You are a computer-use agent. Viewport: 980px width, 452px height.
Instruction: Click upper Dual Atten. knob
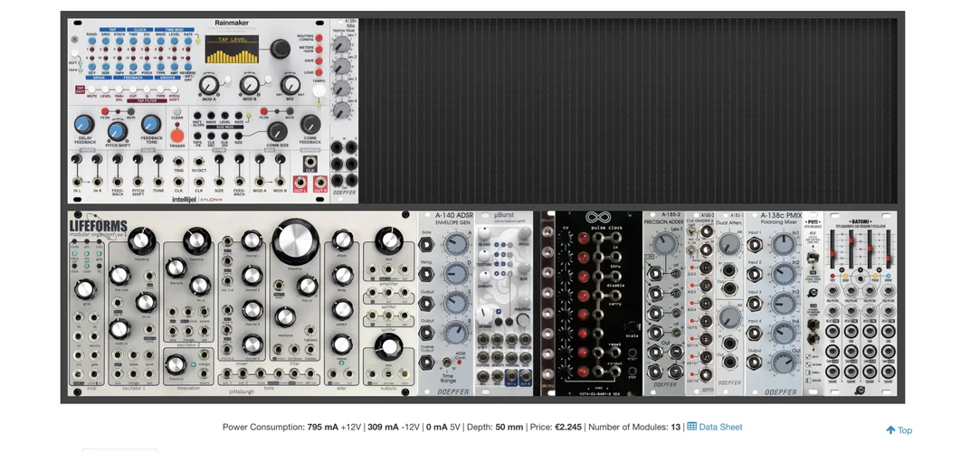[x=728, y=245]
